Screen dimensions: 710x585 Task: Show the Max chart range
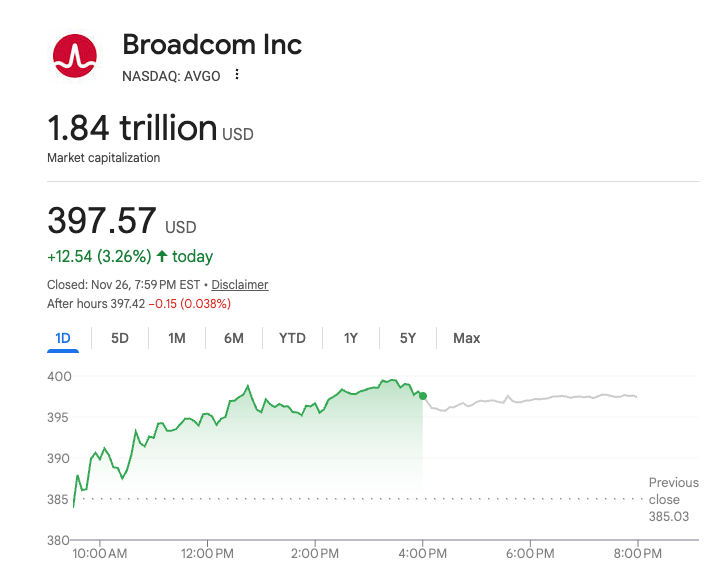click(x=467, y=338)
